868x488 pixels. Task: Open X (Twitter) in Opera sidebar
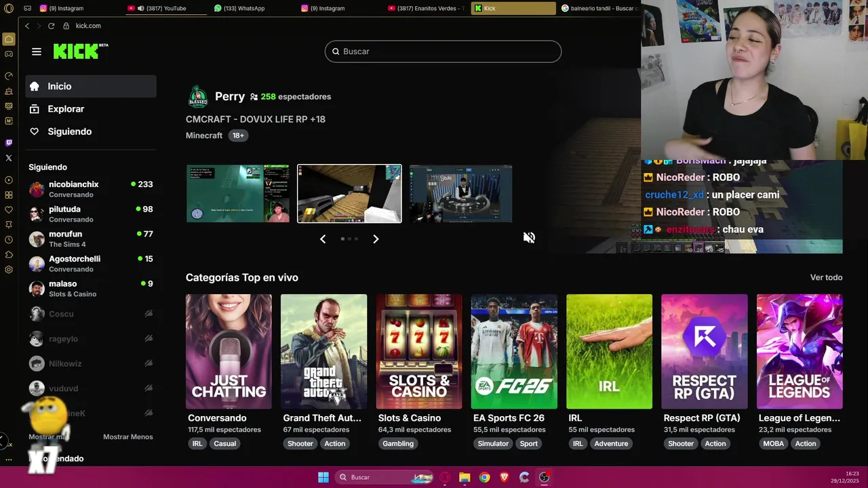coord(9,158)
